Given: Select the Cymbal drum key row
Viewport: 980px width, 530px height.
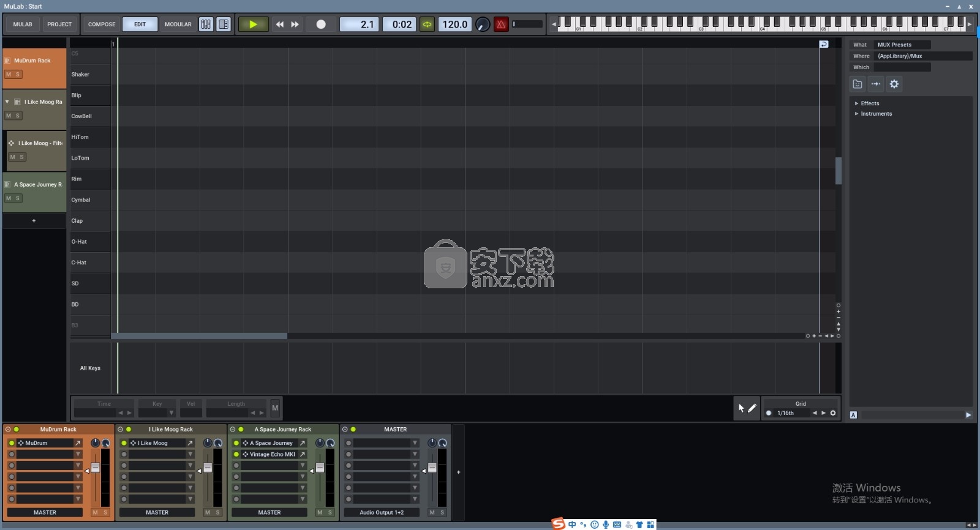Looking at the screenshot, I should (x=90, y=200).
